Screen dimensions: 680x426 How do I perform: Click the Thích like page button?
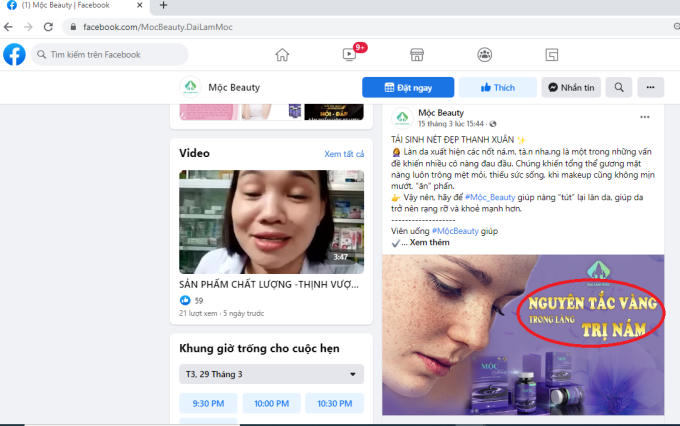tap(498, 87)
